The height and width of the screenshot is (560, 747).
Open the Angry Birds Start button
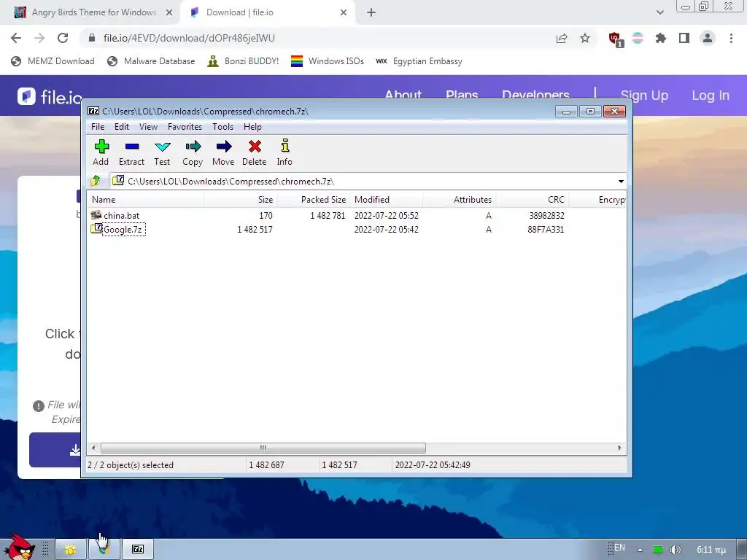[x=18, y=547]
